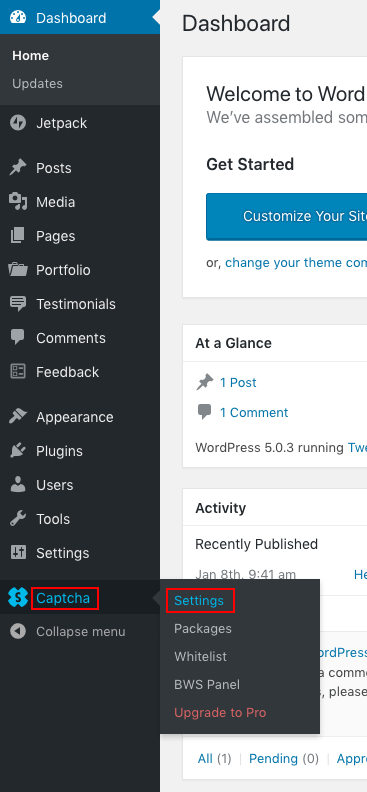Viewport: 367px width, 792px height.
Task: Click the Tools wrench icon
Action: click(18, 519)
